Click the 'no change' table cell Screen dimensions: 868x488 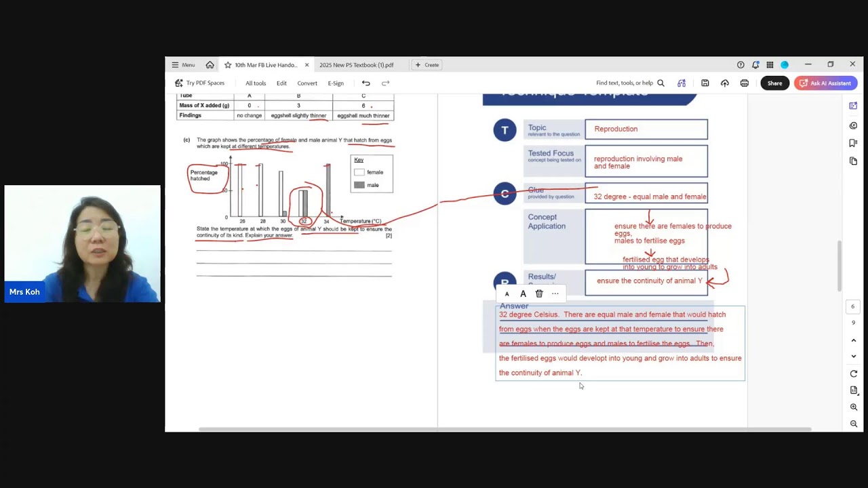(x=249, y=116)
